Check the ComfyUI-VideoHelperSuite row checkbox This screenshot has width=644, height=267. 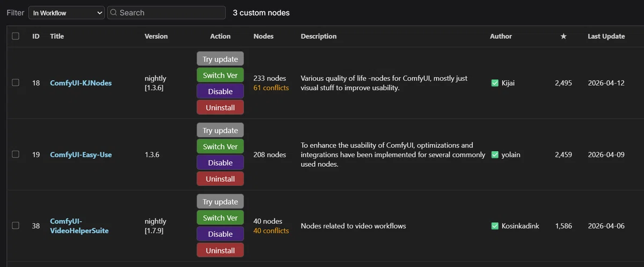point(16,226)
